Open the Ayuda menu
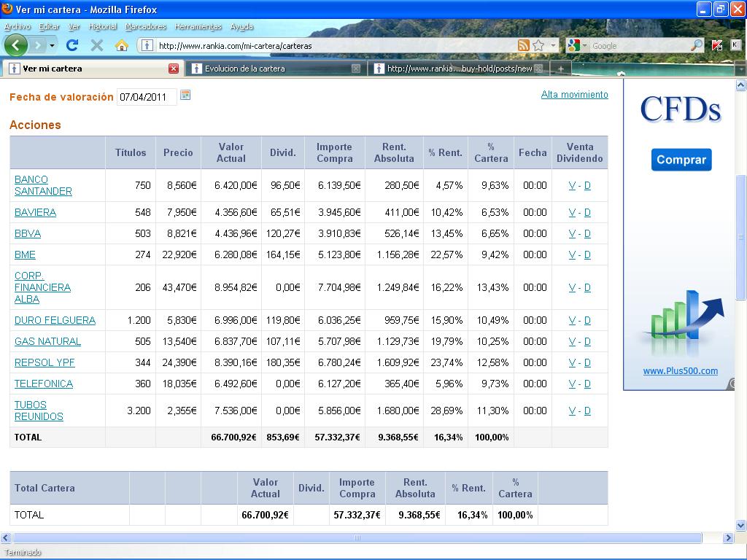Image resolution: width=747 pixels, height=560 pixels. coord(241,27)
